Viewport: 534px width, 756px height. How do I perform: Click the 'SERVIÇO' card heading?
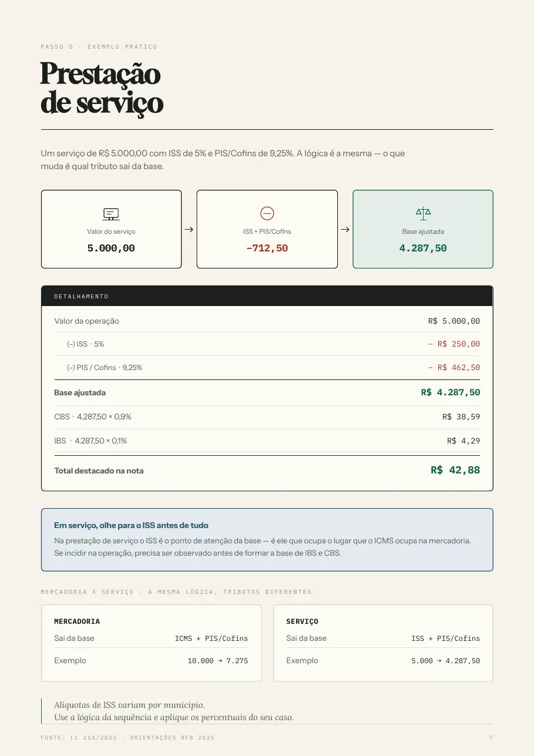(302, 621)
